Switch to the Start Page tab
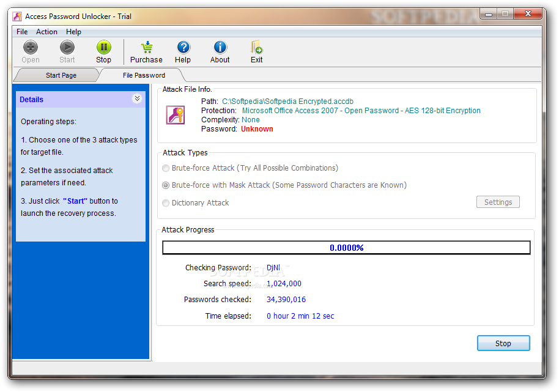 61,75
